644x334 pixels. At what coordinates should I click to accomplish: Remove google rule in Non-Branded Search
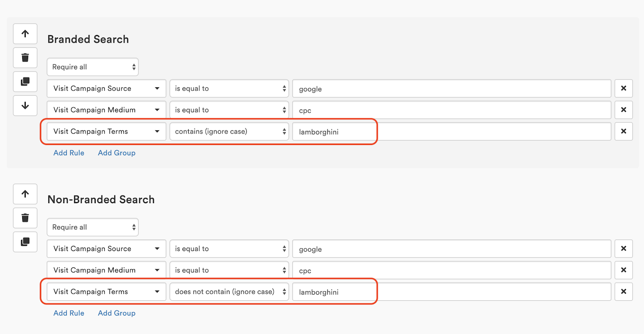click(623, 249)
